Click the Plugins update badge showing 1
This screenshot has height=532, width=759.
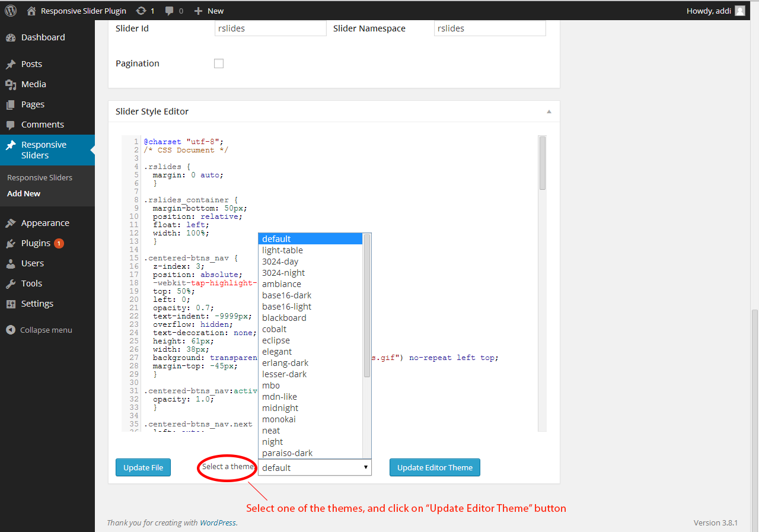[x=59, y=243]
